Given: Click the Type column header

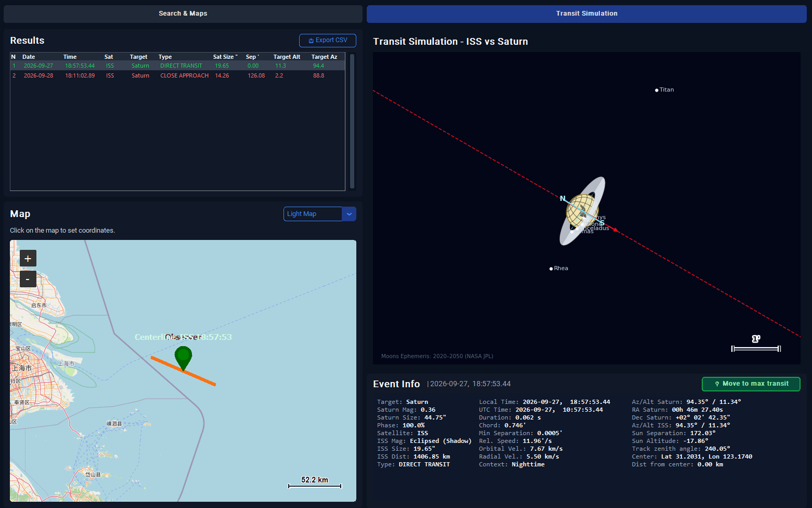Looking at the screenshot, I should coord(165,57).
